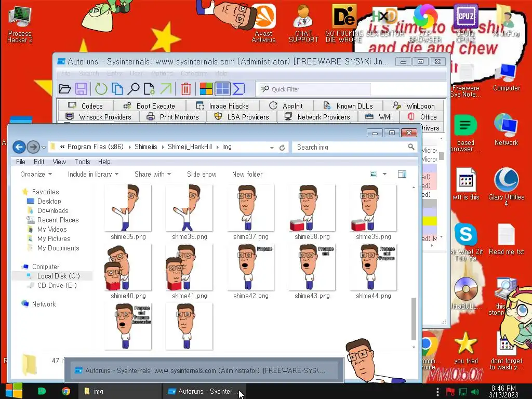
Task: Open the WMI tab in Autoruns
Action: [x=379, y=117]
